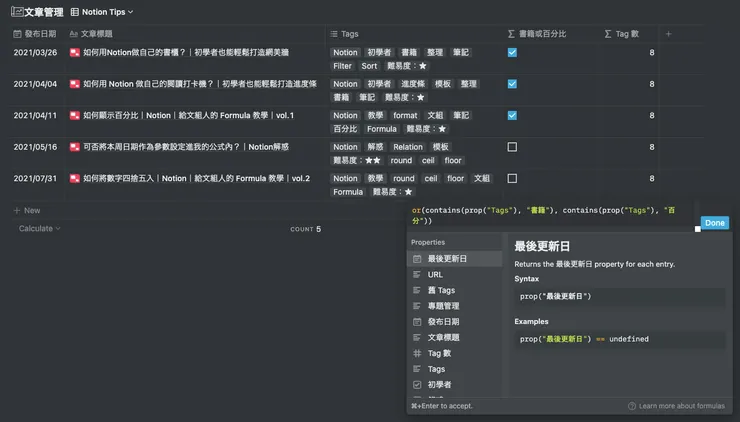Viewport: 740px width, 422px height.
Task: Click the sigma icon of Tag 數 header
Action: tap(608, 34)
